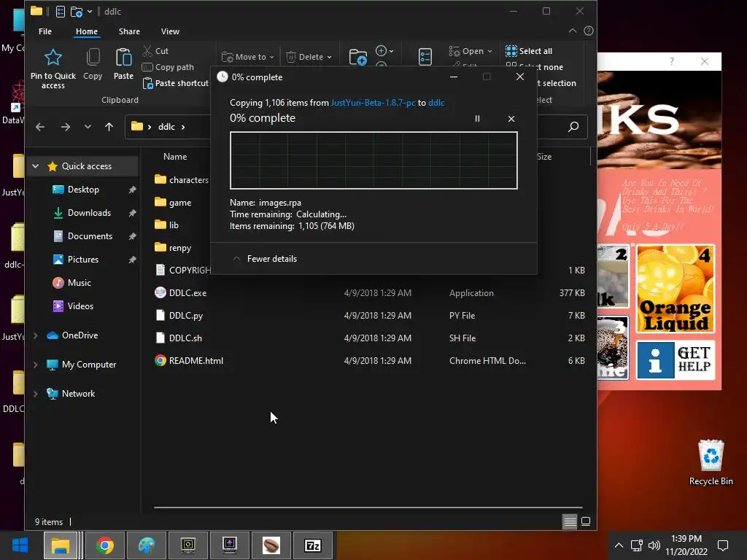Select Orange Liquid drink tile
747x560 pixels.
click(676, 289)
